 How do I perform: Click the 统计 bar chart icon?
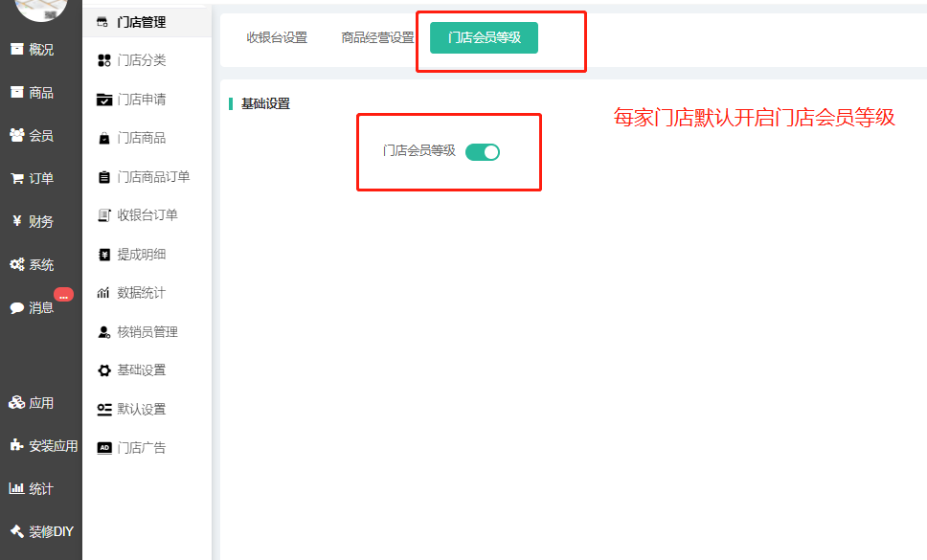click(16, 488)
